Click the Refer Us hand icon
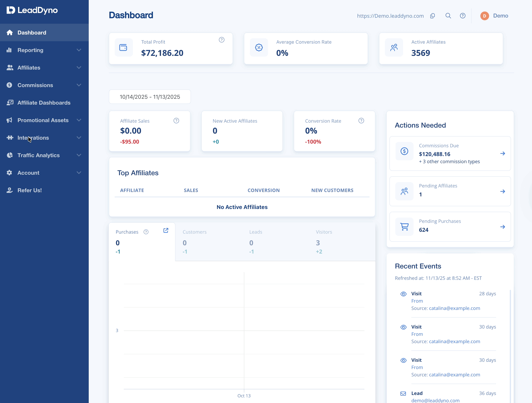Screen dimensions: 532x403 10,190
